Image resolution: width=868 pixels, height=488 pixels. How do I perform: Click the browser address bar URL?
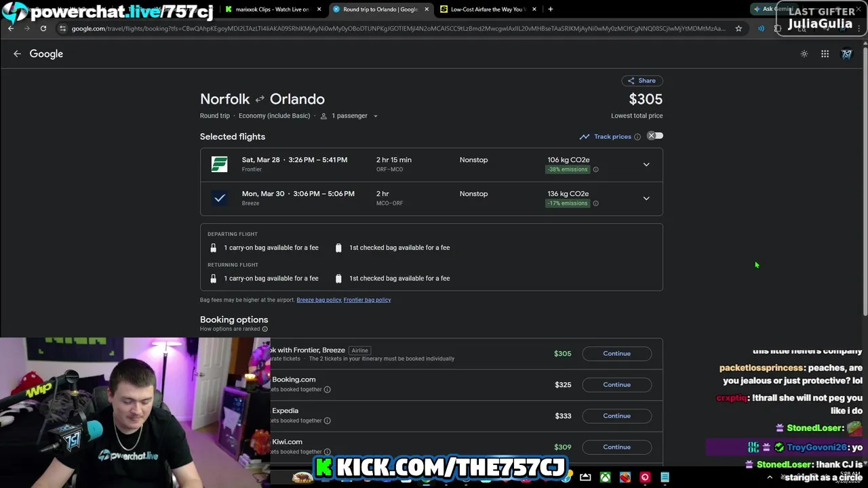click(x=398, y=28)
